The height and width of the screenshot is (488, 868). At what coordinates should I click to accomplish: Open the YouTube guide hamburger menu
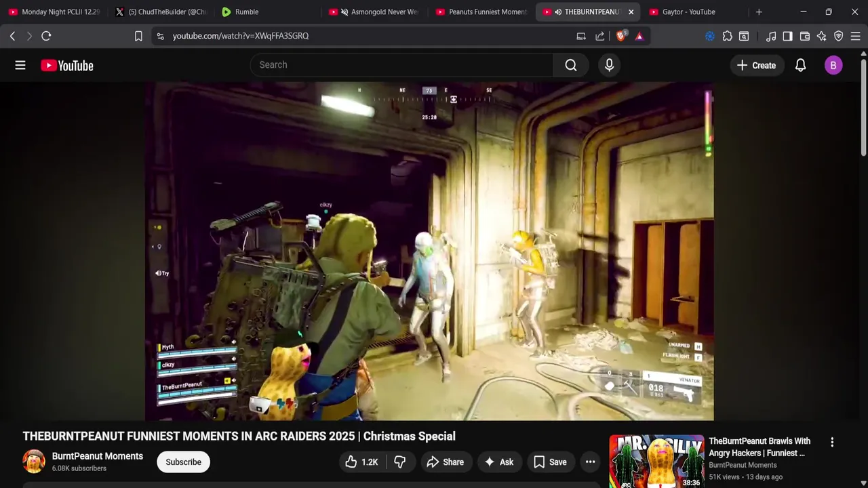(x=20, y=65)
